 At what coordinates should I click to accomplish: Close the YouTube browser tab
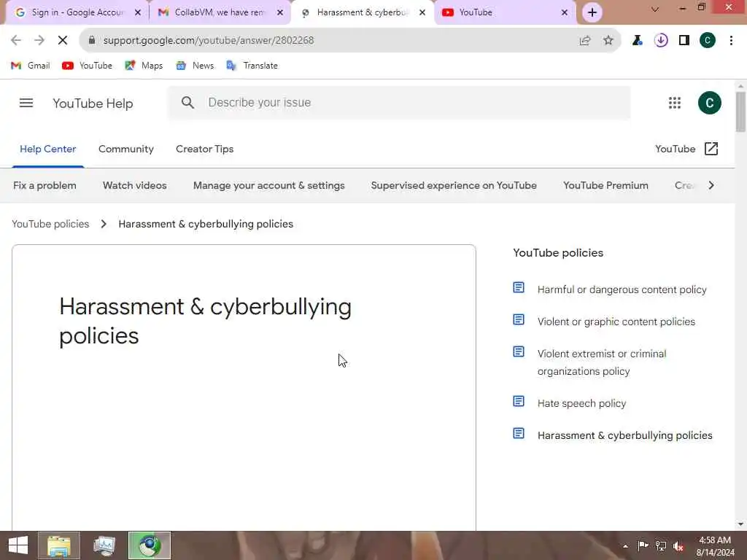point(565,12)
